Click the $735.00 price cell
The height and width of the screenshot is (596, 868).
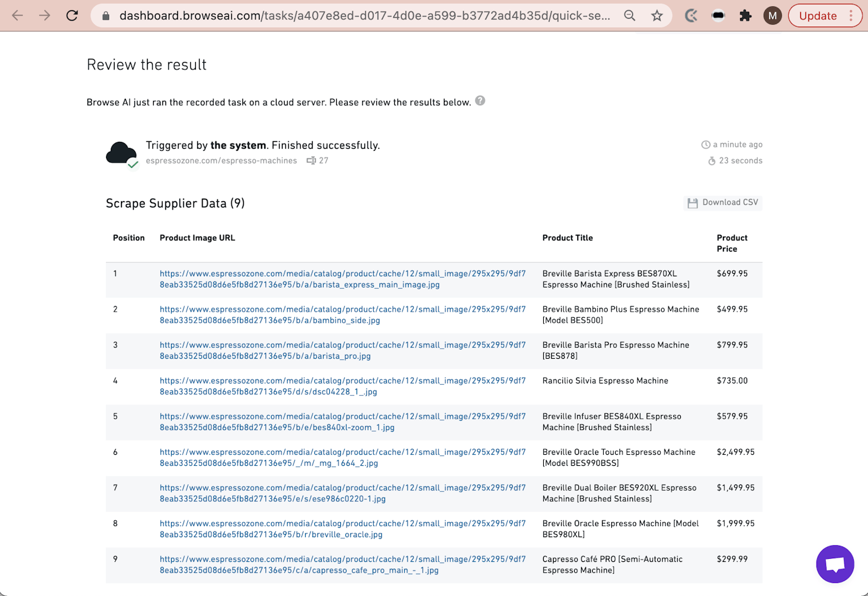[732, 381]
